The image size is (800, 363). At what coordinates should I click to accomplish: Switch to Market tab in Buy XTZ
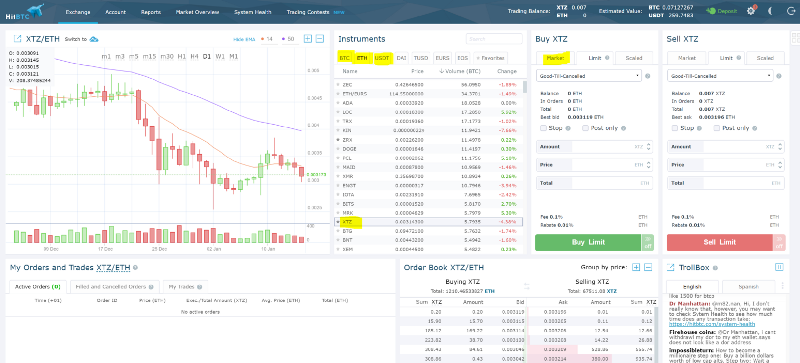555,58
